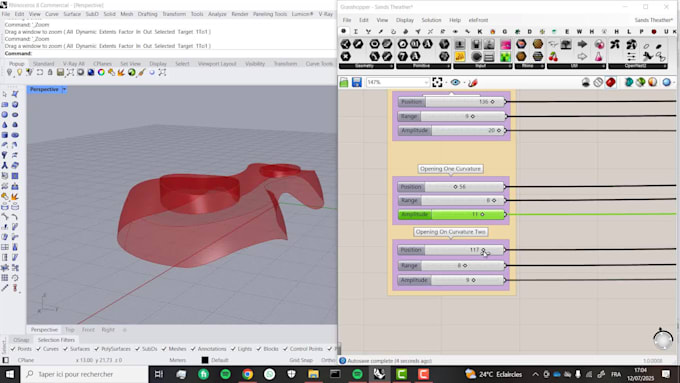Select the red shaded preview mode icon

(611, 82)
